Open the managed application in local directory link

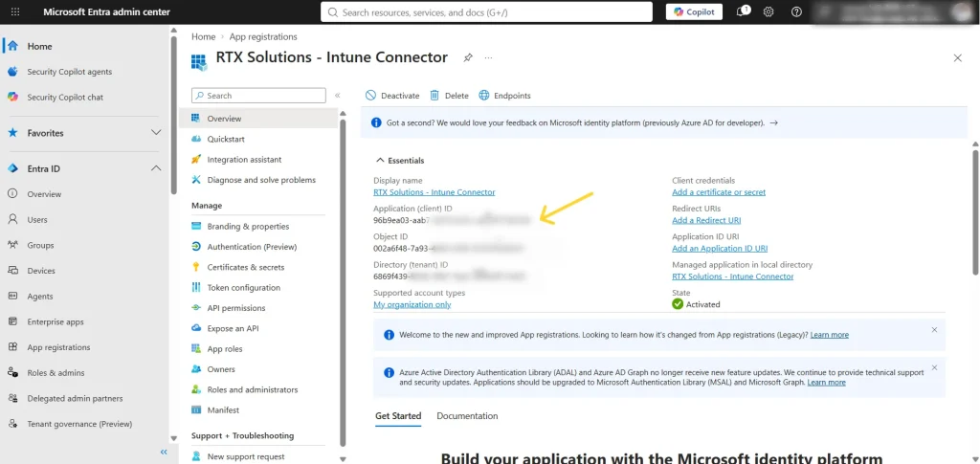click(x=732, y=276)
